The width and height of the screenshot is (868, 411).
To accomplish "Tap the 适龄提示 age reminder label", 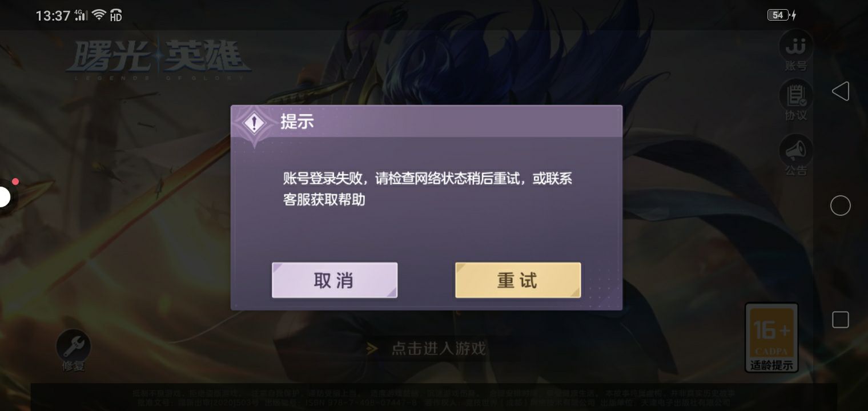I will click(x=771, y=365).
